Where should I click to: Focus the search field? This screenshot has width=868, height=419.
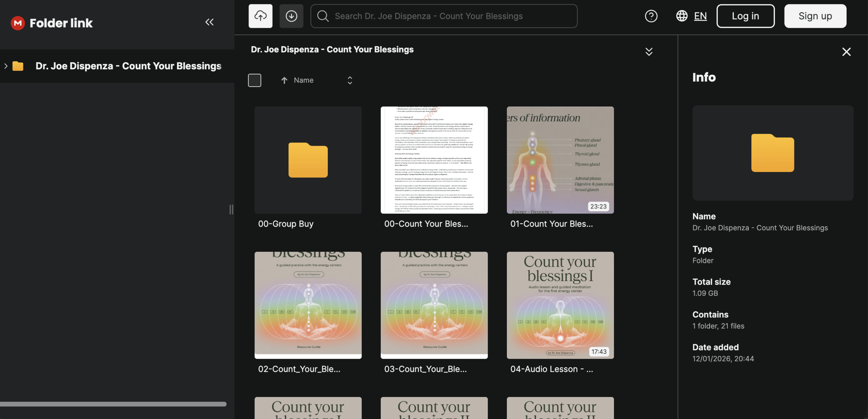pyautogui.click(x=444, y=16)
